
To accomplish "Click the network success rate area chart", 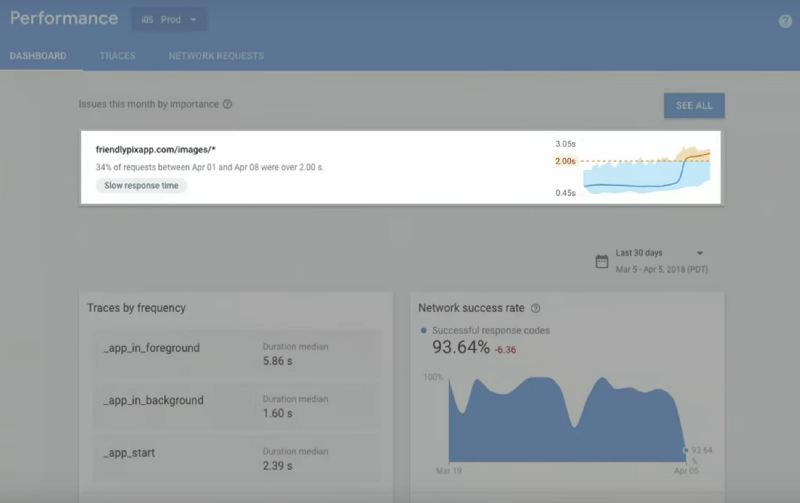I will click(560, 420).
